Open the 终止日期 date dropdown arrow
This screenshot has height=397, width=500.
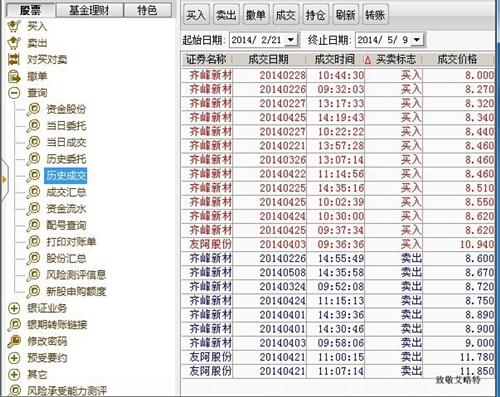tap(416, 40)
